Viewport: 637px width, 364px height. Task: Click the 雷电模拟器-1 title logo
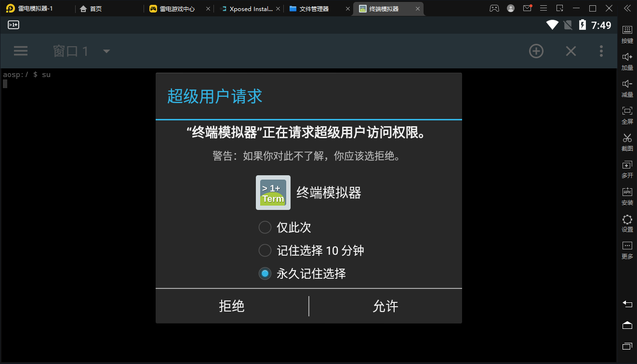pyautogui.click(x=11, y=9)
